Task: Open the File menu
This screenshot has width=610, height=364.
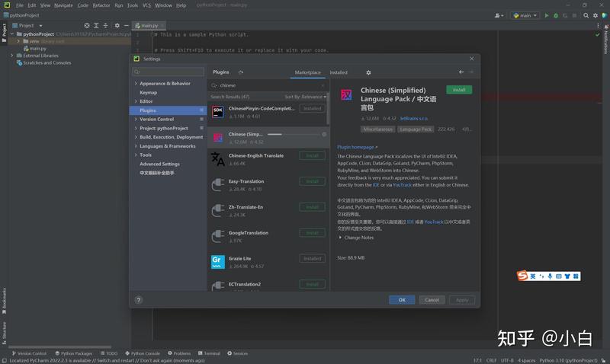Action: (20, 5)
